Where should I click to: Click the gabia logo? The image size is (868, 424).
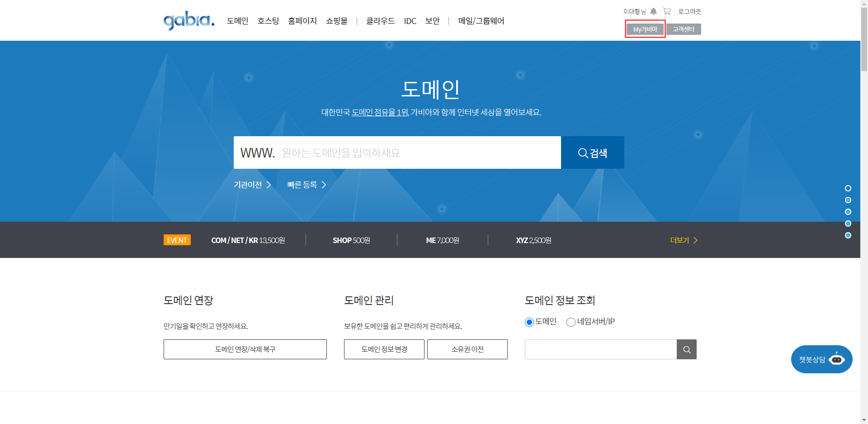tap(189, 21)
